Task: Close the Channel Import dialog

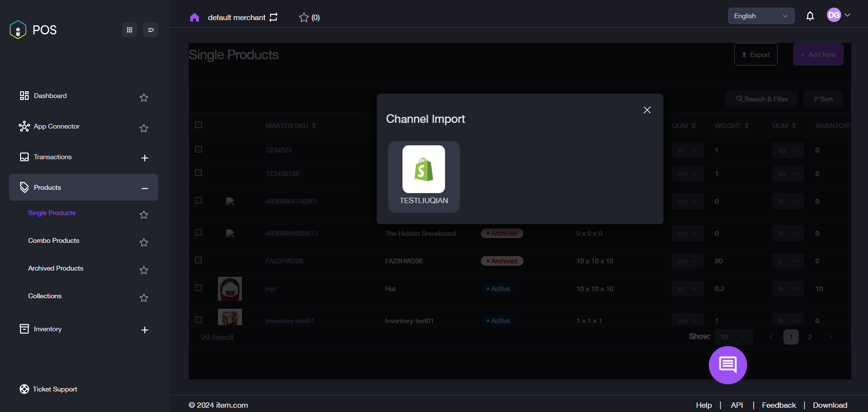Action: point(647,110)
